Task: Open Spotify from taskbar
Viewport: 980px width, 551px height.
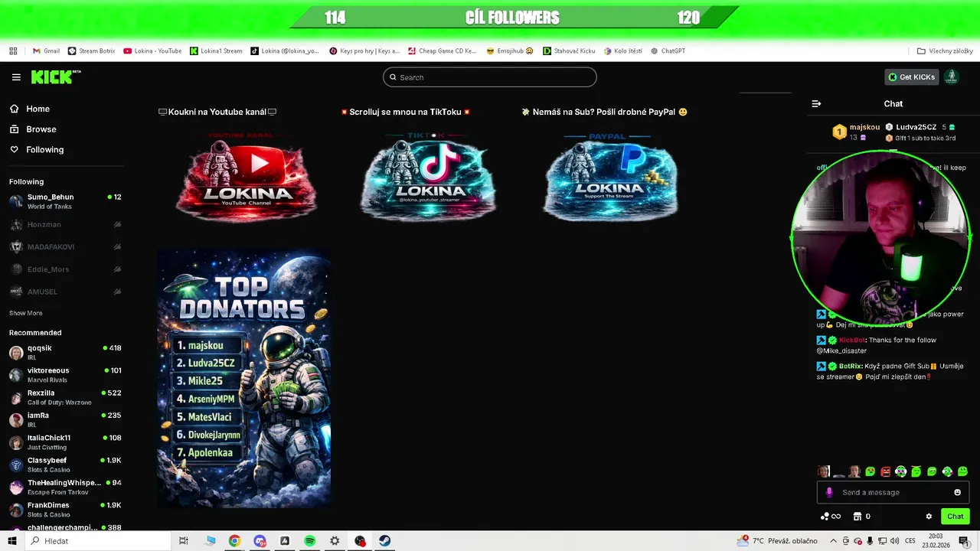Action: pyautogui.click(x=309, y=541)
